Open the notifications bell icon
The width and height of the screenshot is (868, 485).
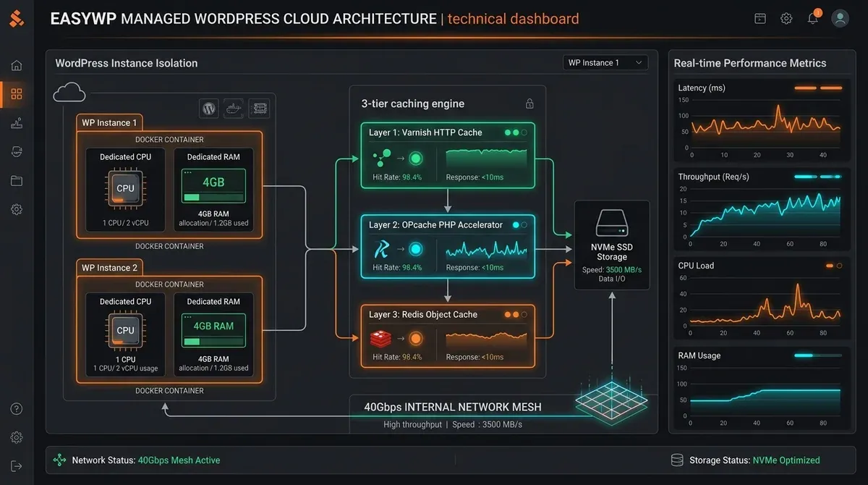pyautogui.click(x=813, y=18)
